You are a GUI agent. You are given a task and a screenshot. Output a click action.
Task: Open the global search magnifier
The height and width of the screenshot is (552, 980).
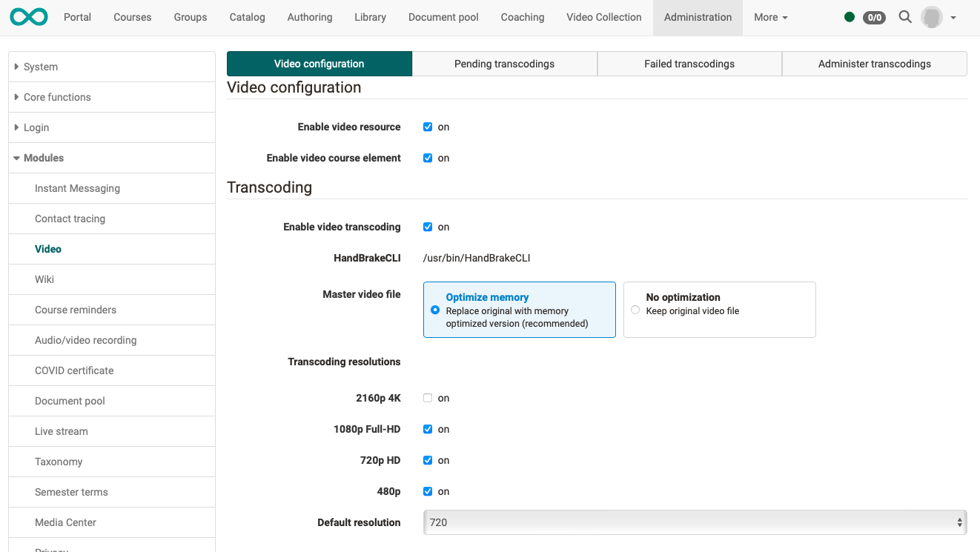[x=904, y=16]
